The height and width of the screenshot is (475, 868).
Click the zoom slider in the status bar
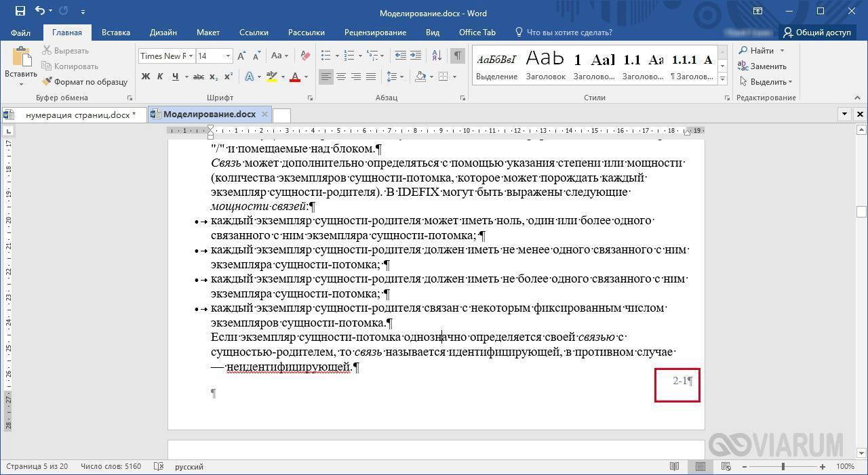click(x=783, y=467)
